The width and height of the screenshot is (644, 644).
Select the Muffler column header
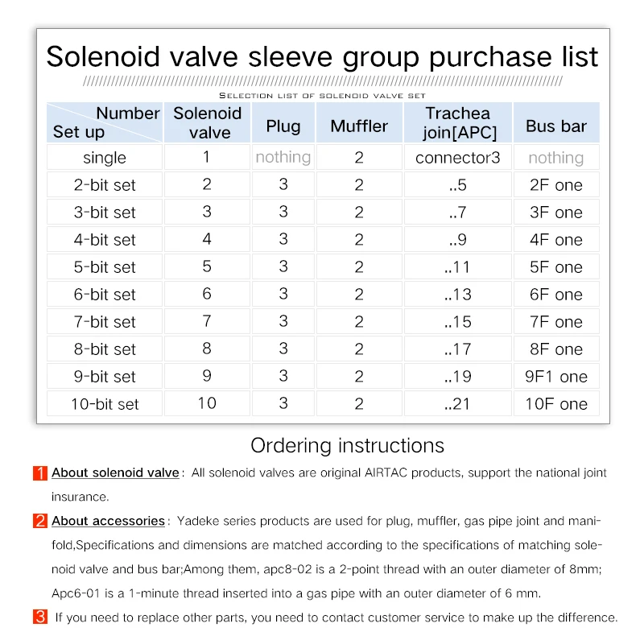(x=359, y=126)
